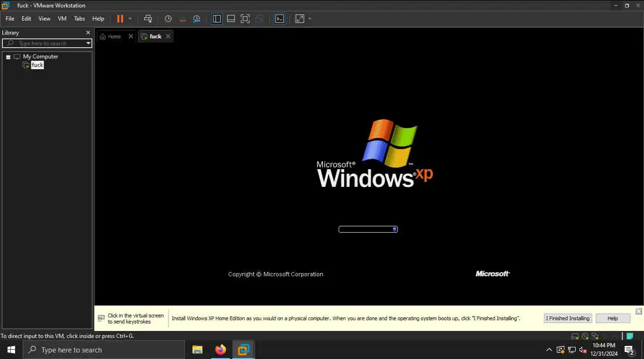Enter full screen mode icon
This screenshot has height=359, width=644.
pyautogui.click(x=245, y=19)
